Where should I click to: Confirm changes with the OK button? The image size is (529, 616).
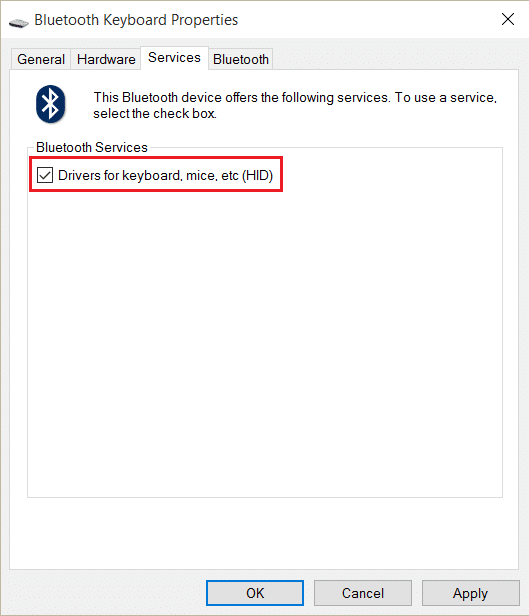point(255,593)
